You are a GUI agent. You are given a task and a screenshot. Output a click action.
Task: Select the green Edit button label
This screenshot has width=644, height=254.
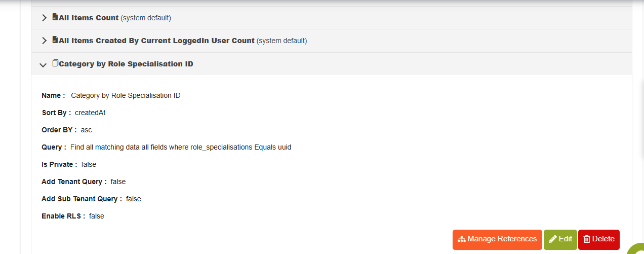pyautogui.click(x=566, y=239)
